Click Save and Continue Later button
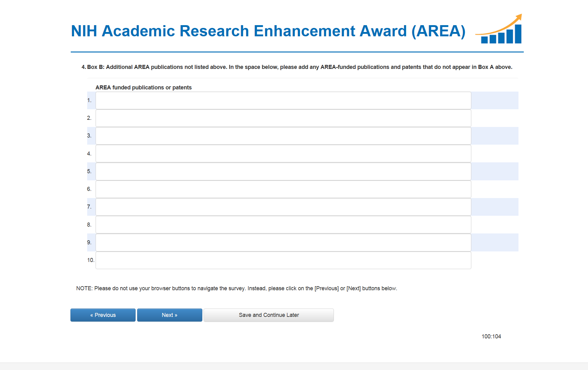 [x=269, y=315]
